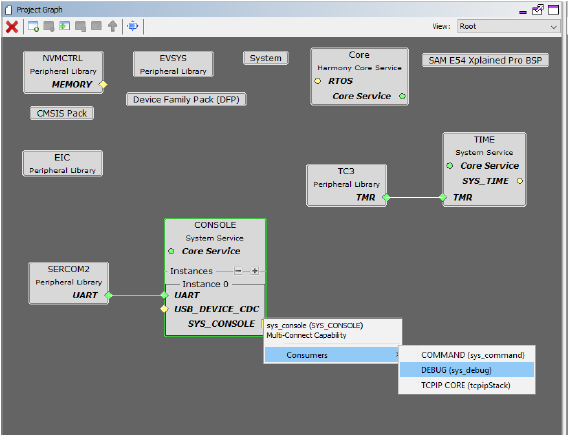Screen dimensions: 568x436
Task: Click the green plus add component icon
Action: tap(64, 26)
